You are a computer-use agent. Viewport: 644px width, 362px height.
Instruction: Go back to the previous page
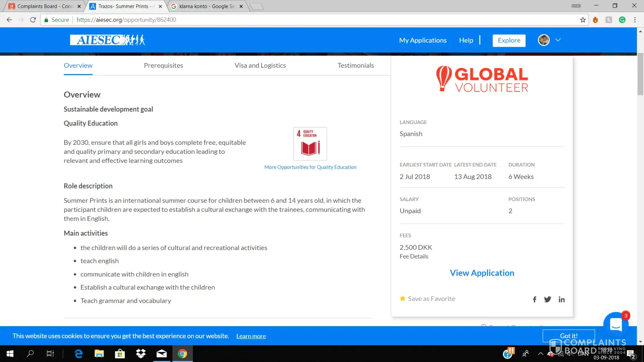9,20
